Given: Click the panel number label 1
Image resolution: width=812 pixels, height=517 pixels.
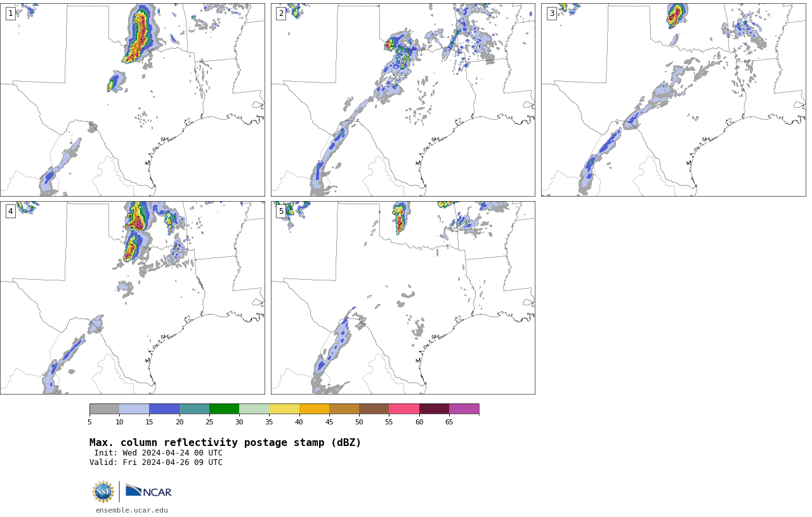Looking at the screenshot, I should tap(10, 13).
